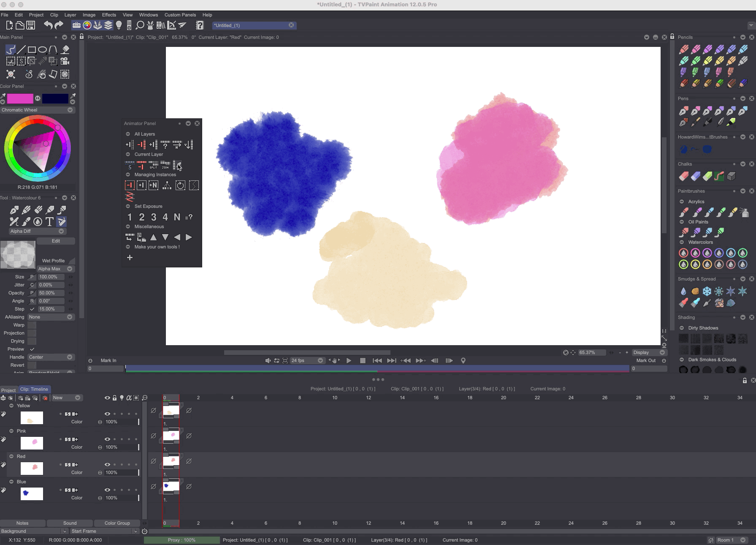The image size is (756, 545).
Task: Open the color wheel from the top toolbar
Action: point(87,25)
